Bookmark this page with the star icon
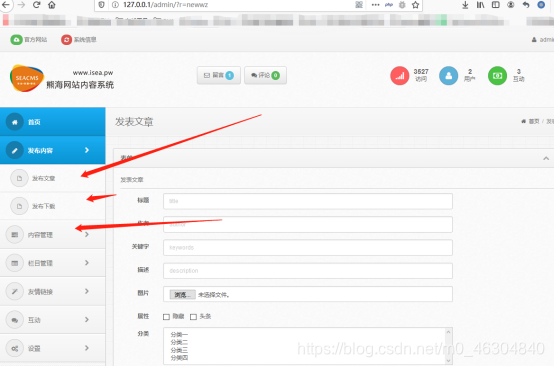Image resolution: width=554 pixels, height=367 pixels. [x=416, y=5]
